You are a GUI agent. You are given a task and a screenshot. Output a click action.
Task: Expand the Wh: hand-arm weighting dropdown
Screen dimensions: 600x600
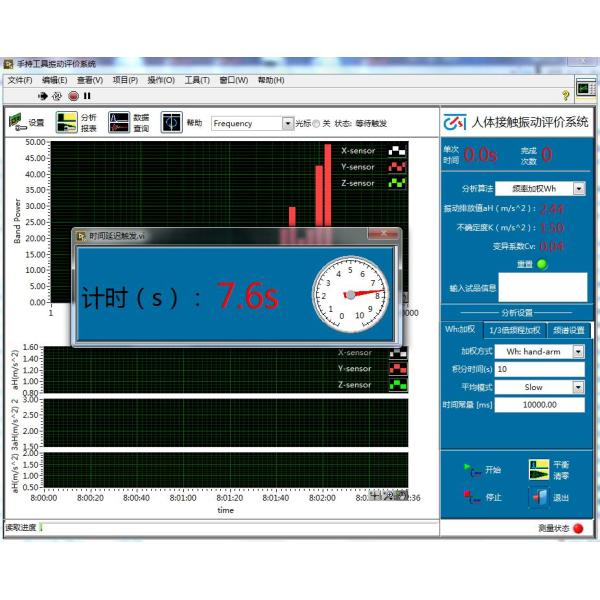click(578, 352)
